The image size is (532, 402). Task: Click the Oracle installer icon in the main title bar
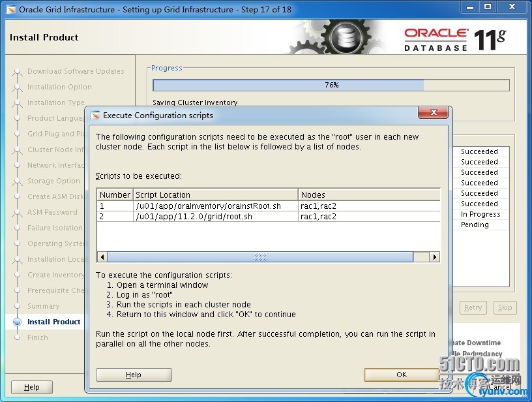pyautogui.click(x=11, y=10)
